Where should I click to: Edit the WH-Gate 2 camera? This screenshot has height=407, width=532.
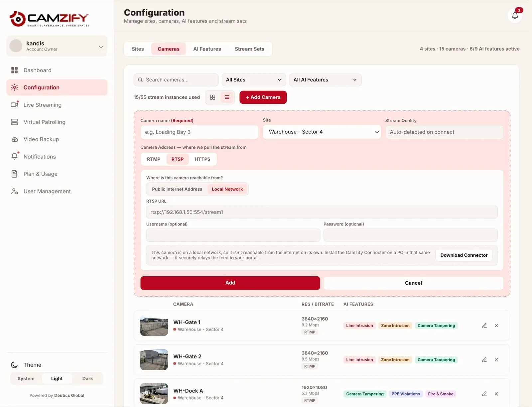click(484, 360)
